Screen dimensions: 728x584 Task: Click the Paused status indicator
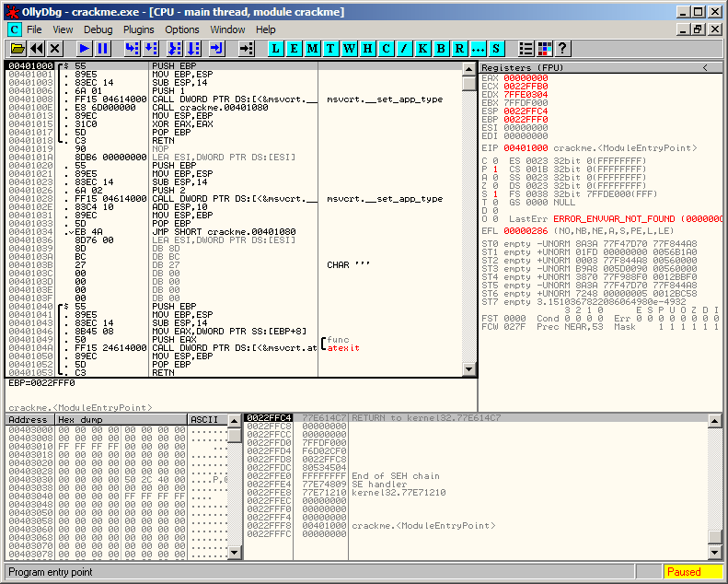[x=692, y=572]
